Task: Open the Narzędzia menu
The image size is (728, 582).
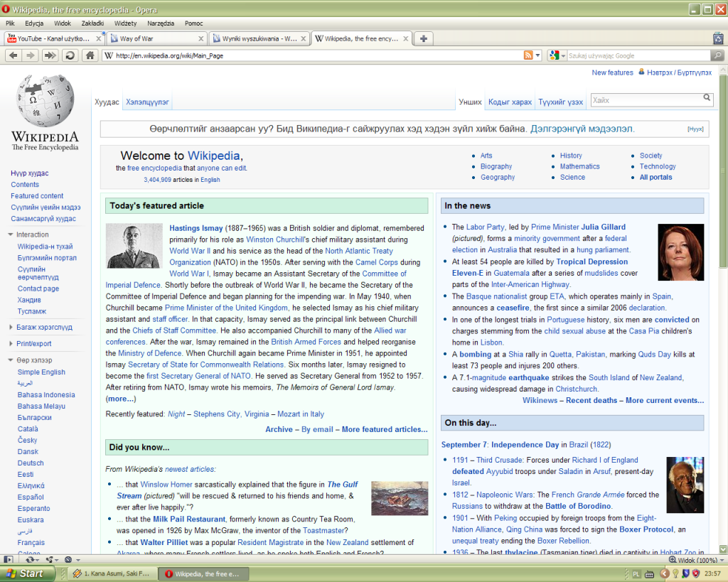Action: (161, 23)
